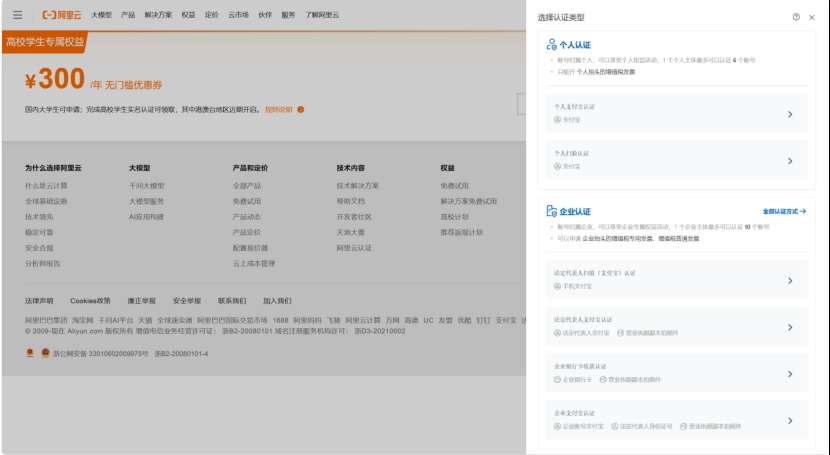Click 解决方案免费试用 footer link
830x455 pixels.
click(468, 201)
